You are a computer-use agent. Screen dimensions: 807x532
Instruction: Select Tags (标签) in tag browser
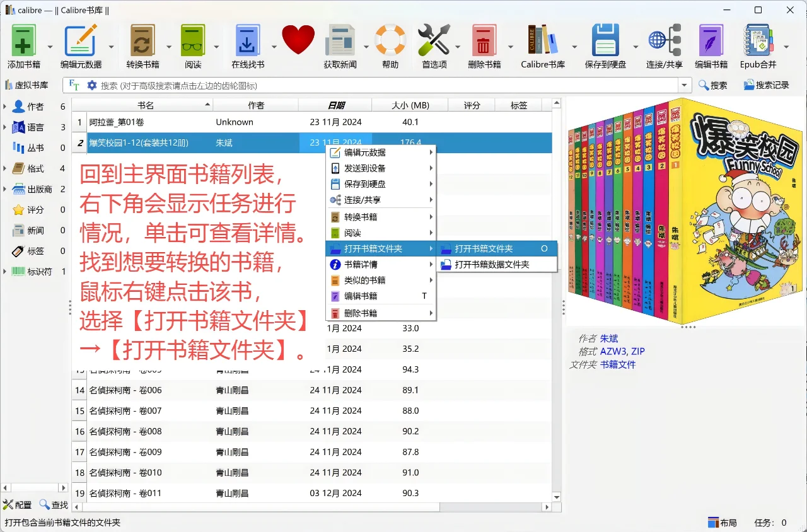tap(35, 251)
